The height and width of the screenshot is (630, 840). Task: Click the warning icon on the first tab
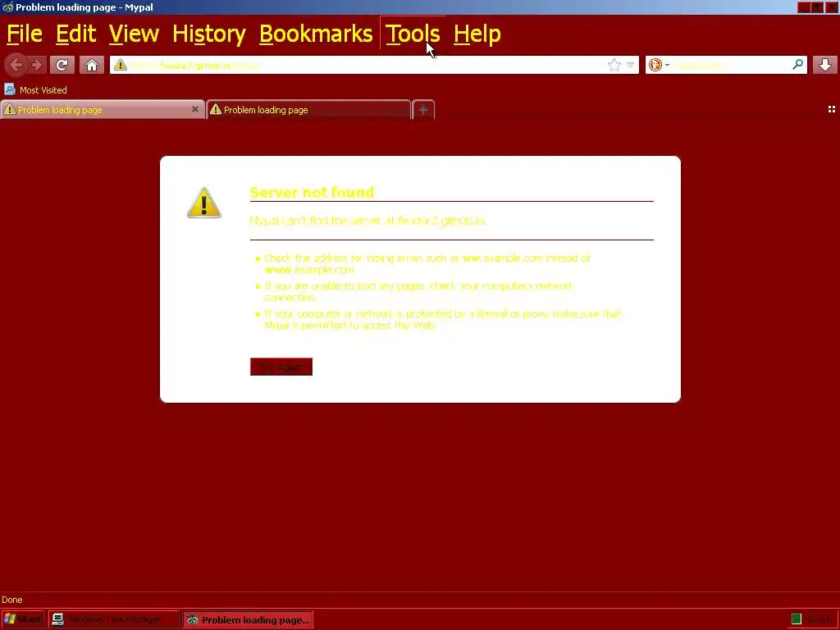tap(10, 109)
